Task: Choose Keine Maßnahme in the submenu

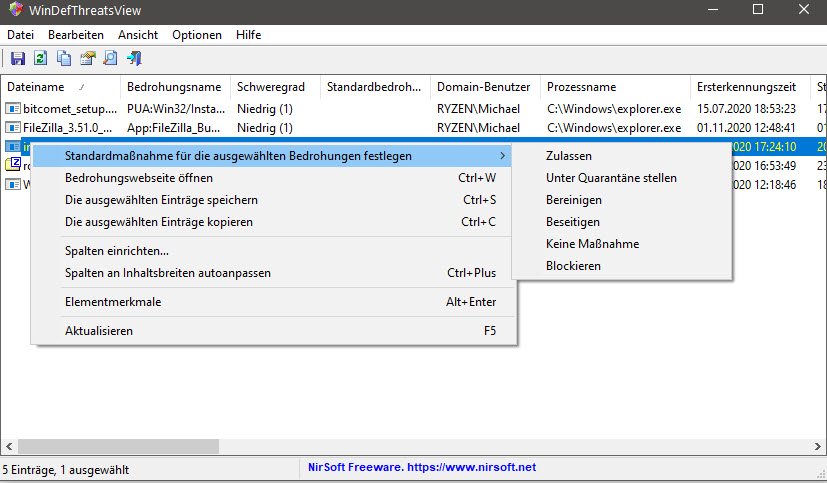Action: (622, 244)
